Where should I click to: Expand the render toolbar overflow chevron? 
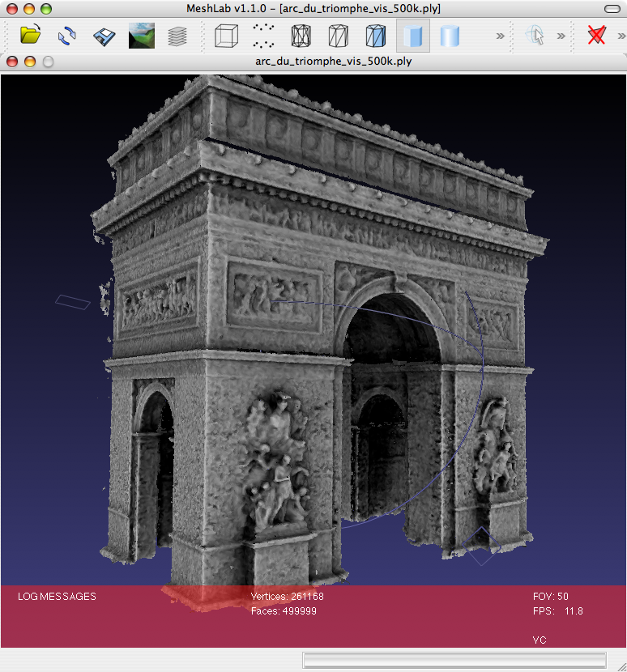coord(500,36)
